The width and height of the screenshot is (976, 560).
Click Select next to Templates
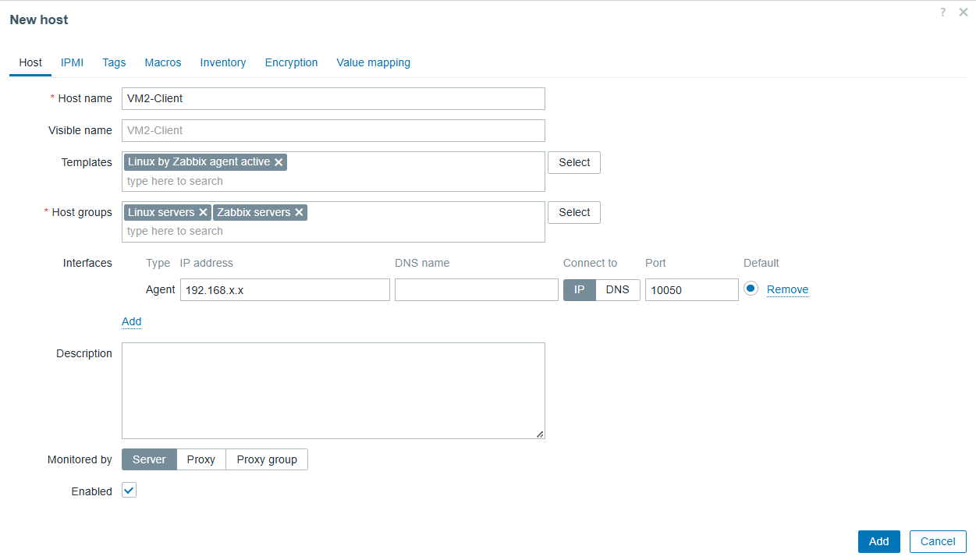573,162
